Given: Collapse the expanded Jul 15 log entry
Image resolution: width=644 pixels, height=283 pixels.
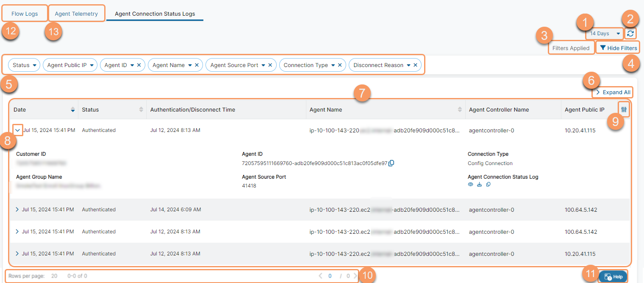Looking at the screenshot, I should tap(17, 130).
